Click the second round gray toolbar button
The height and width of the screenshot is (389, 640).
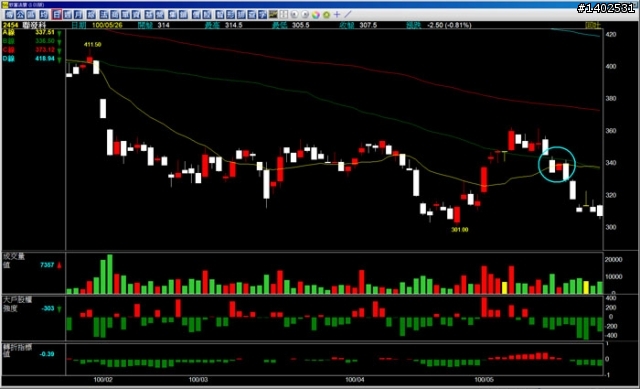click(x=305, y=15)
